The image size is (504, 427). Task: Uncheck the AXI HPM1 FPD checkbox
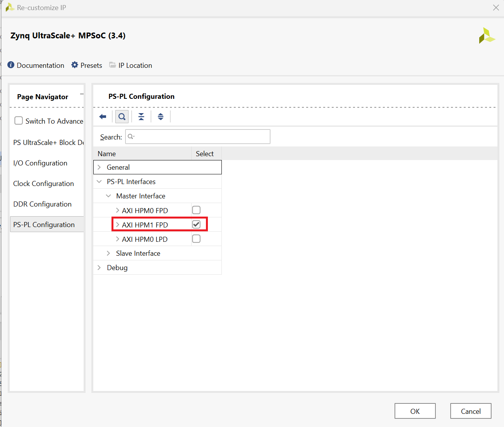196,224
